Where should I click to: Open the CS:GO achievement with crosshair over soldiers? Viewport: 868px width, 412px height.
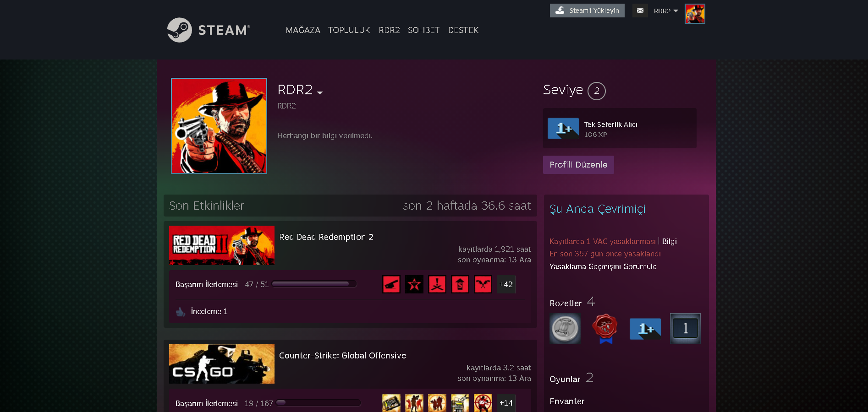pos(437,403)
